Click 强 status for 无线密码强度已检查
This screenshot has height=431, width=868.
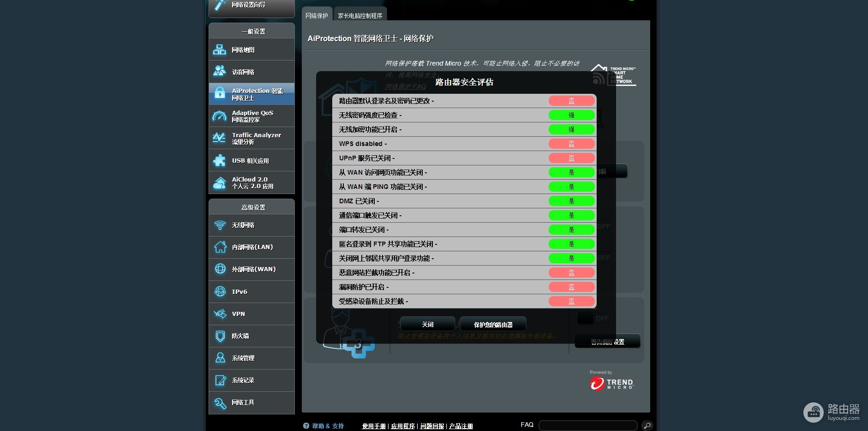point(571,115)
